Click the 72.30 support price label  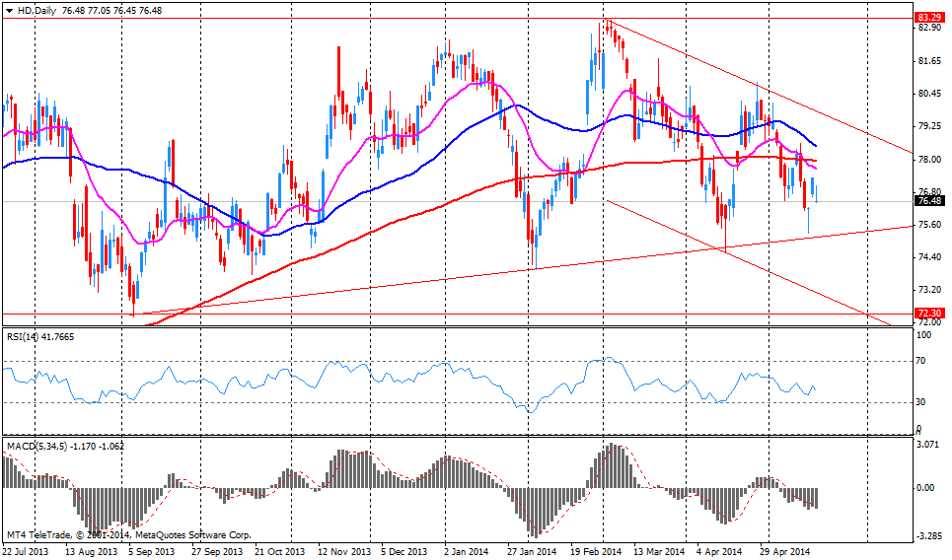tap(928, 314)
